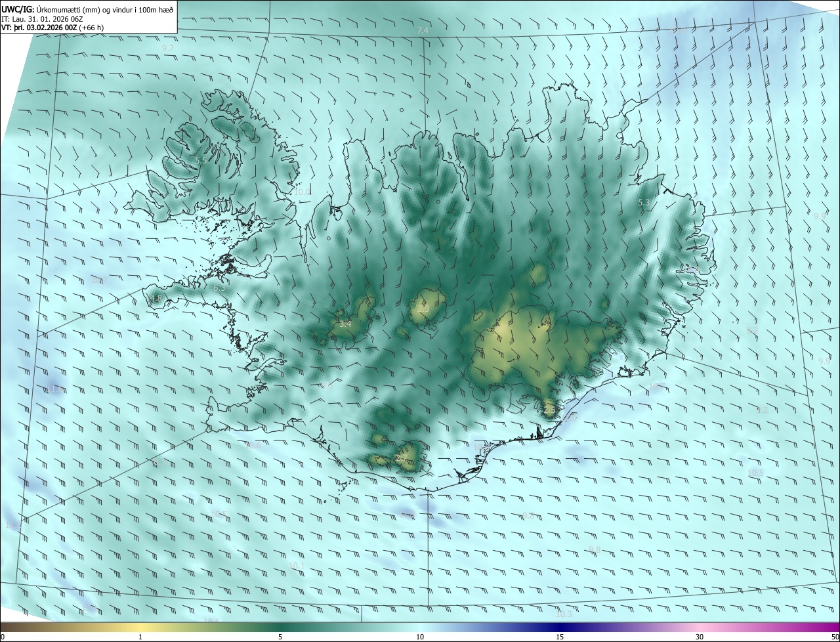This screenshot has height=642, width=840.
Task: Click the color scale tick label '1'
Action: click(140, 637)
